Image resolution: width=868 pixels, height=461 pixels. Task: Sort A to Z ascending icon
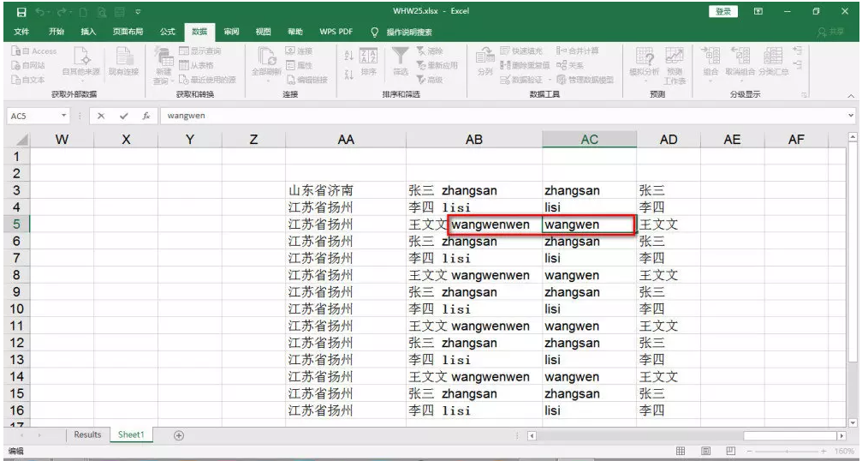click(x=348, y=56)
